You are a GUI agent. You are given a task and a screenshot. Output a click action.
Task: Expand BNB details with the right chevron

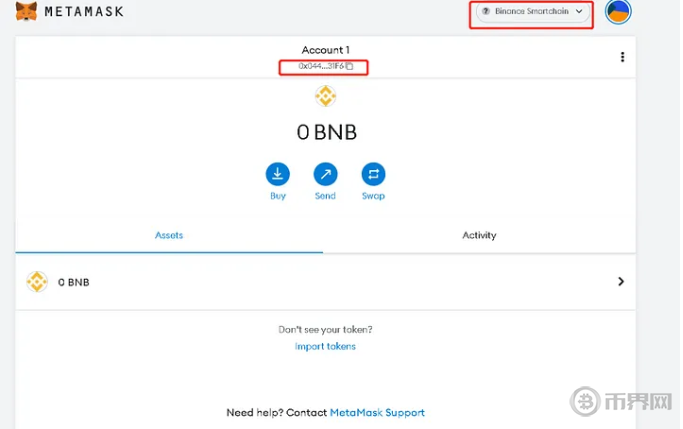(620, 282)
